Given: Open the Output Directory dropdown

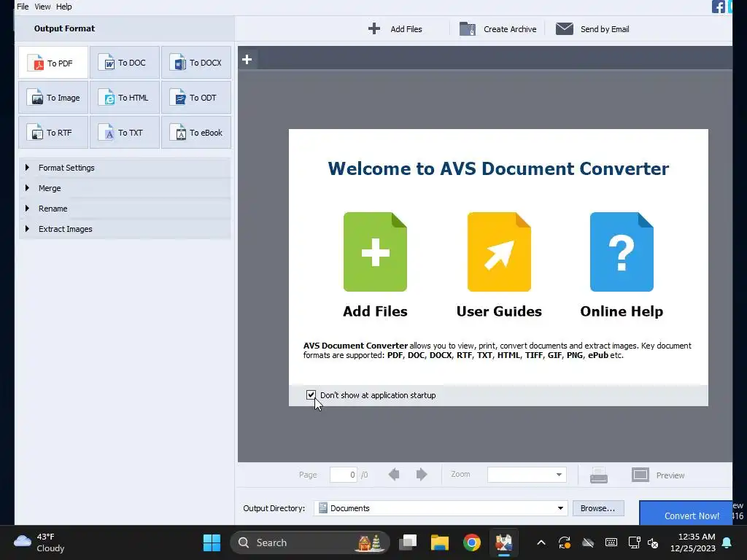Looking at the screenshot, I should pos(441,508).
